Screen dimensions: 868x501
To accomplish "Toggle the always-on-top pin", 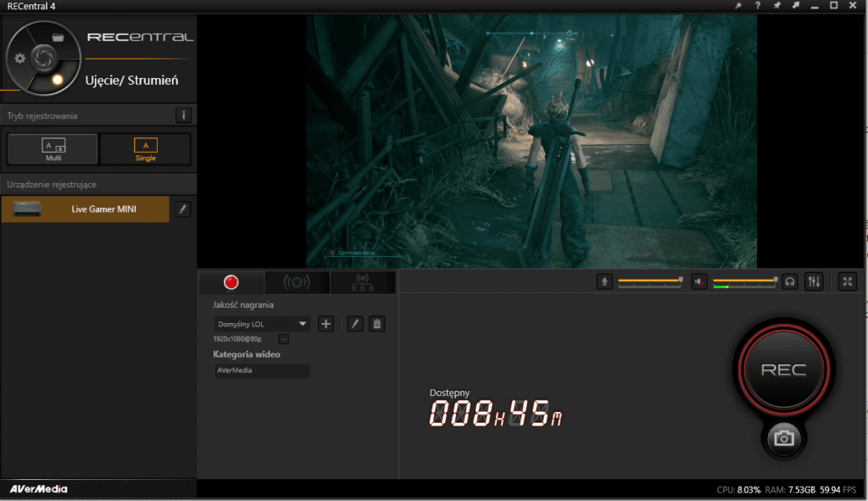I will point(776,6).
